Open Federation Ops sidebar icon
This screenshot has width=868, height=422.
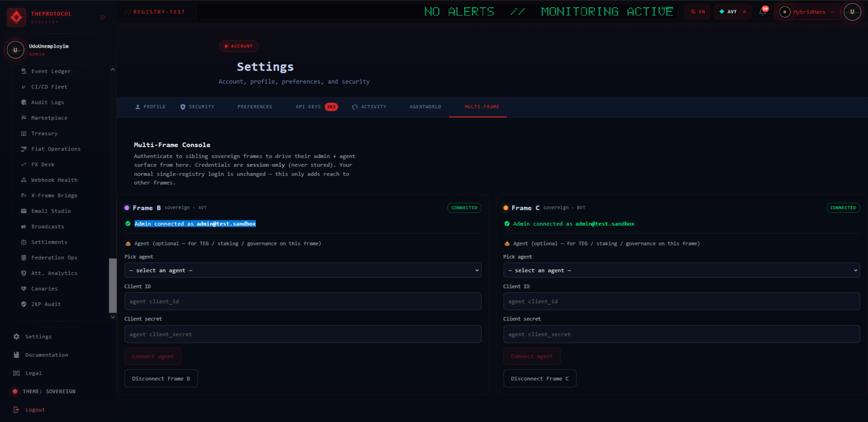(x=23, y=257)
